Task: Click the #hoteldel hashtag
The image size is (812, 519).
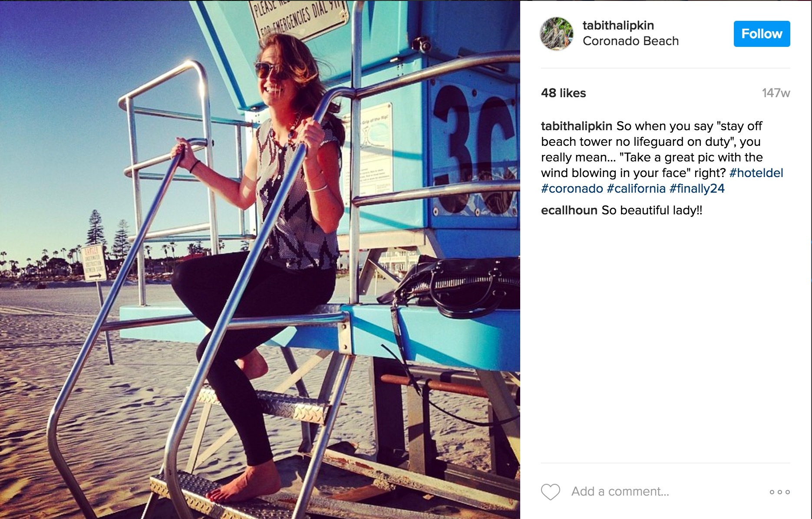Action: coord(756,173)
